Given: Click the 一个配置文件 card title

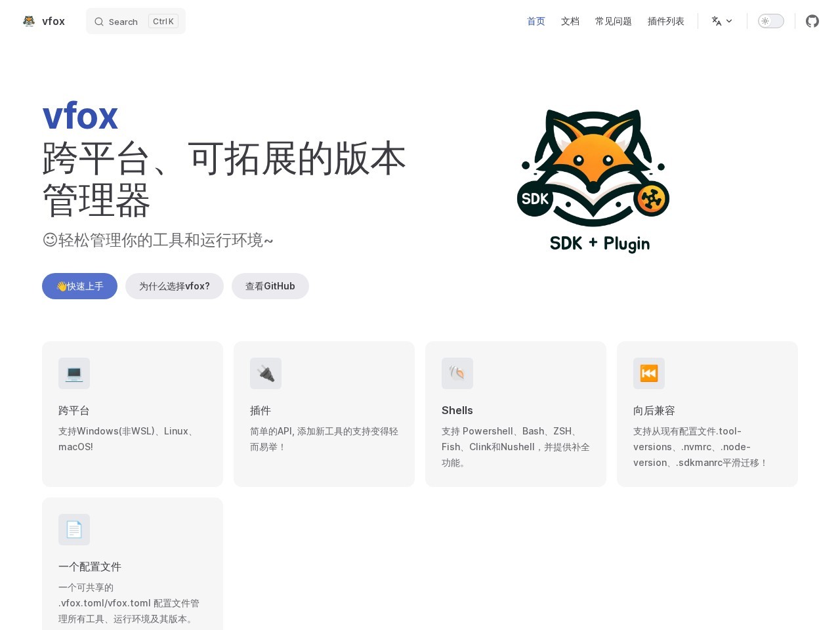Looking at the screenshot, I should [90, 566].
